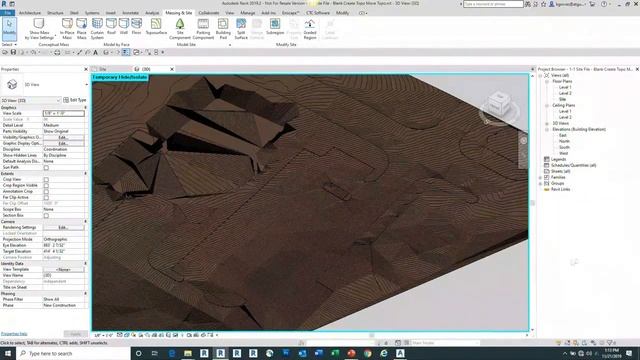Click the Print icon in Quick Access toolbar

[x=57, y=52]
